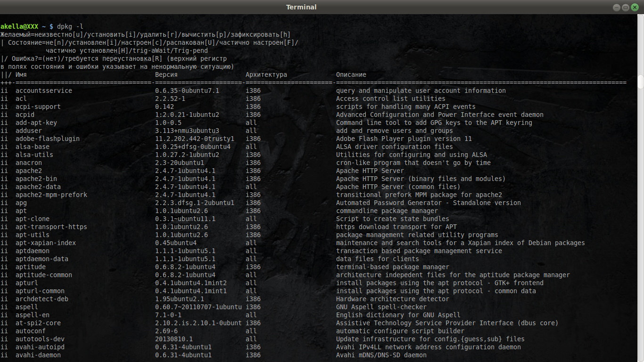Click 'GNU Aspell spell-checker' description
This screenshot has height=362, width=644.
pyautogui.click(x=381, y=307)
